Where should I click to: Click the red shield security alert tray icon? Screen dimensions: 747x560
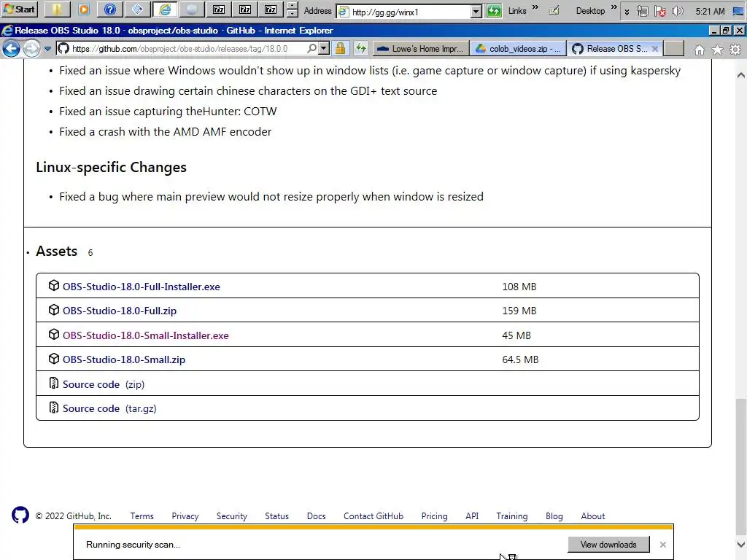(x=659, y=11)
